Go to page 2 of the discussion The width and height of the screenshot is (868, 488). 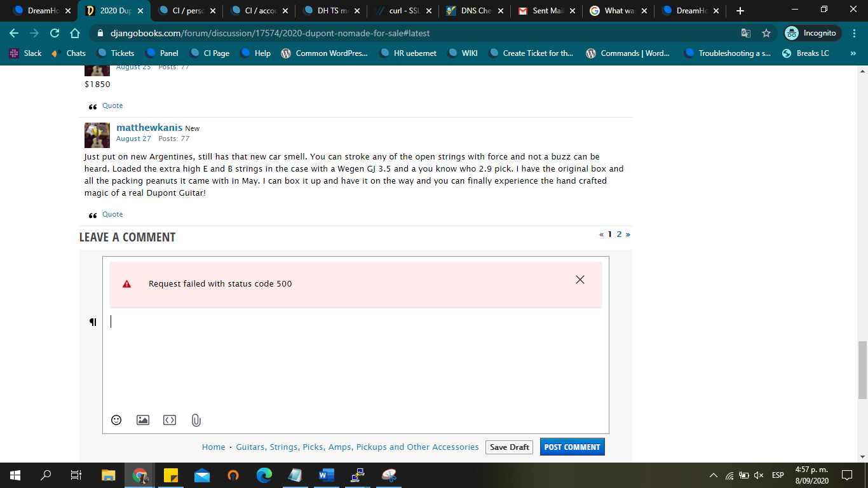point(619,234)
